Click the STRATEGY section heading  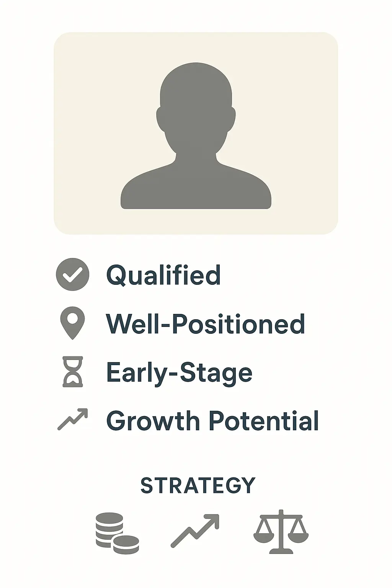pyautogui.click(x=198, y=485)
